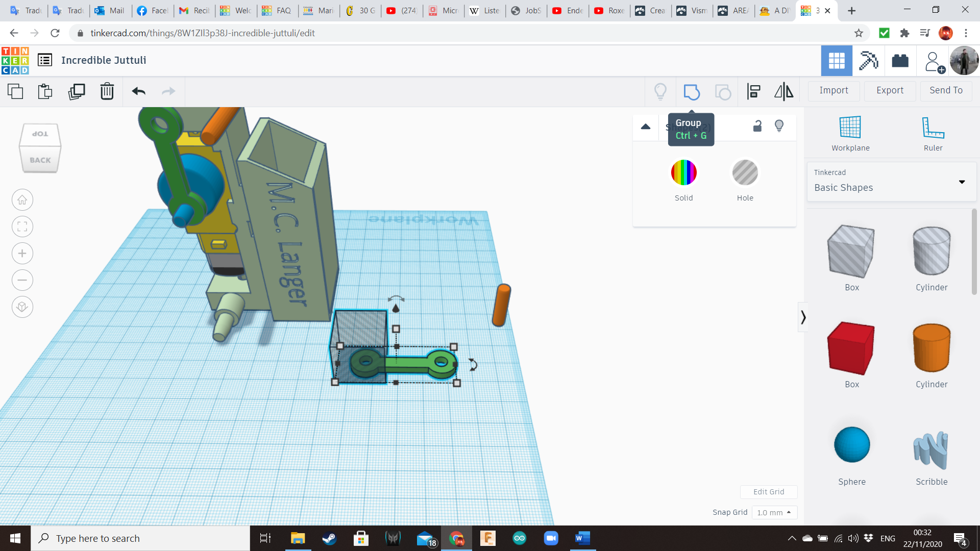Choose the rainbow Solid color swatch

click(683, 172)
